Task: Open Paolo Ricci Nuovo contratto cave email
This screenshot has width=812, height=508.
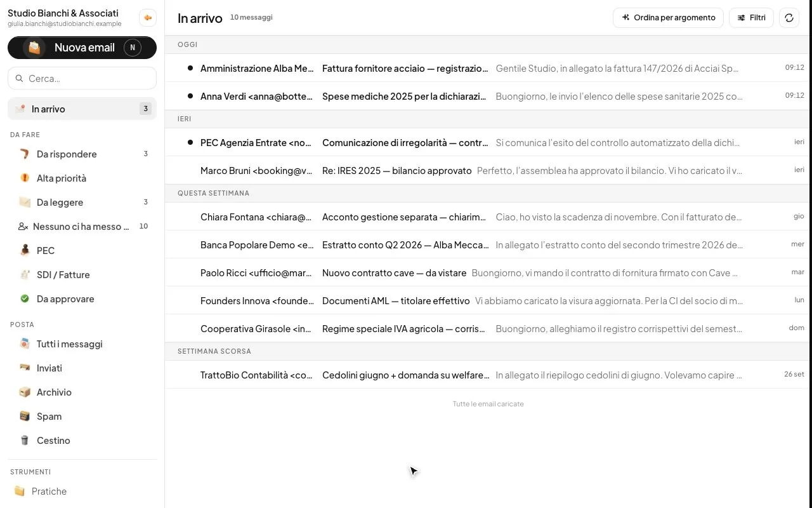Action: coord(488,272)
